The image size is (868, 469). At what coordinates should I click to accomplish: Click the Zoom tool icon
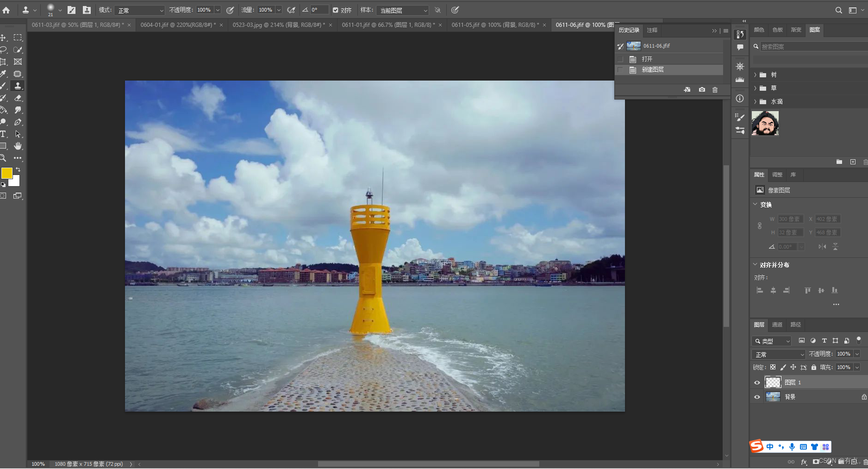tap(3, 158)
